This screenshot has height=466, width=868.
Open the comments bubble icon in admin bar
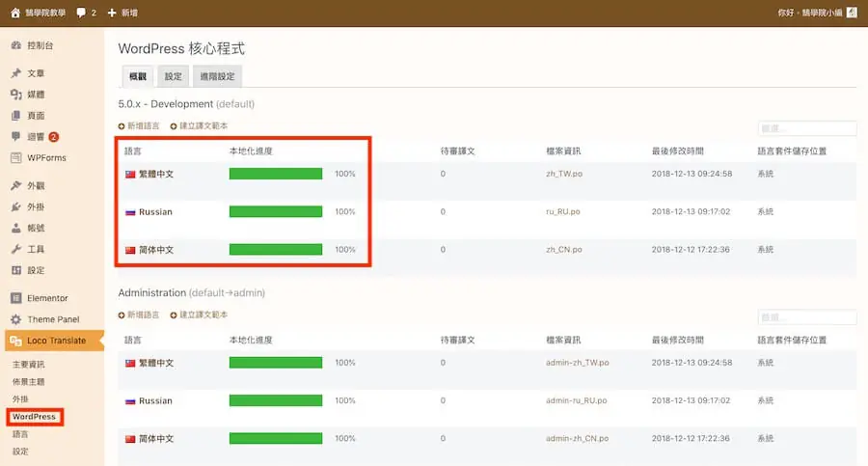click(81, 13)
